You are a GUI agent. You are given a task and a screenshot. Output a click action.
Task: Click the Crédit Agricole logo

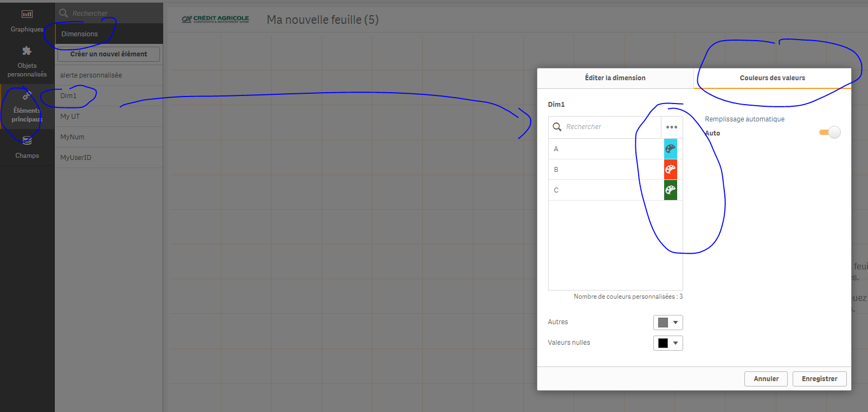click(215, 19)
